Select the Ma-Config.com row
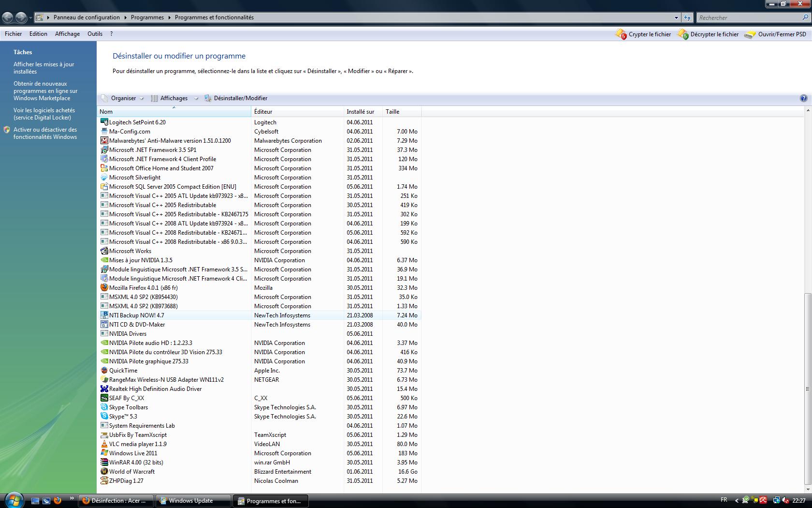This screenshot has height=508, width=812. tap(259, 132)
